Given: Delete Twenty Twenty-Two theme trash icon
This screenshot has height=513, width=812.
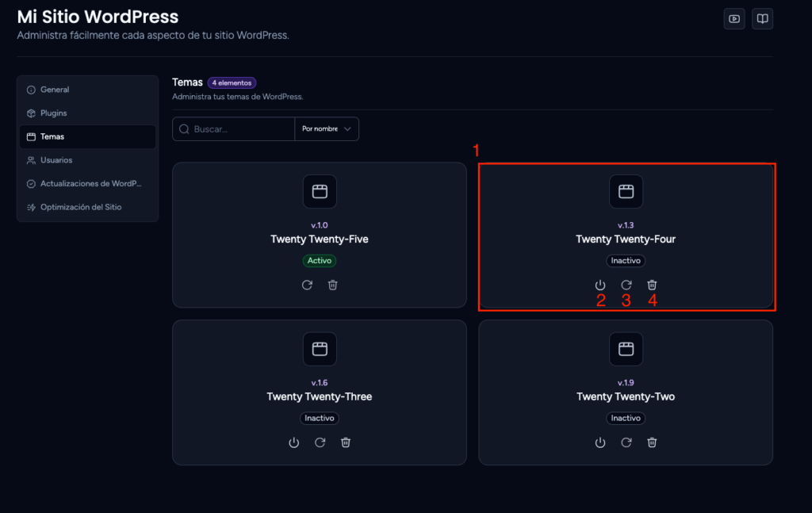Looking at the screenshot, I should click(x=652, y=442).
